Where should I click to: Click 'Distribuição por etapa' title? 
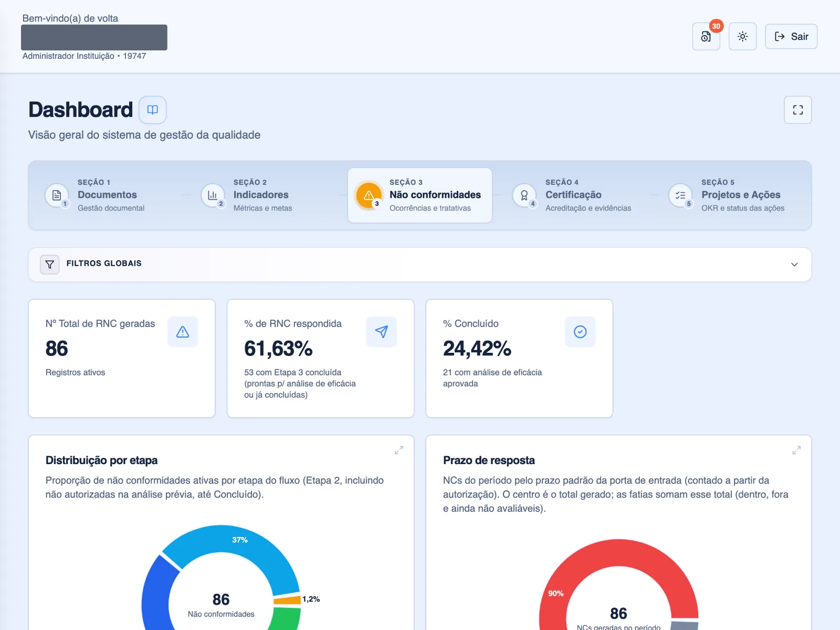(101, 460)
